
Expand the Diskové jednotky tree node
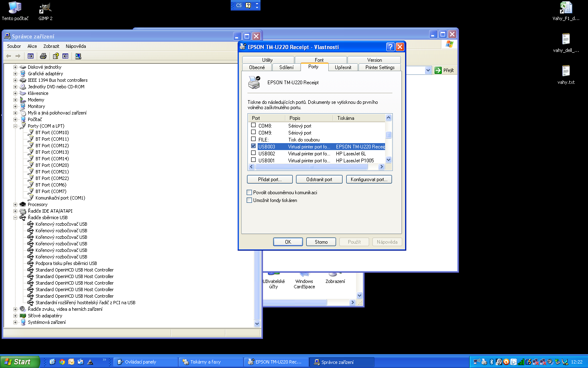point(16,67)
